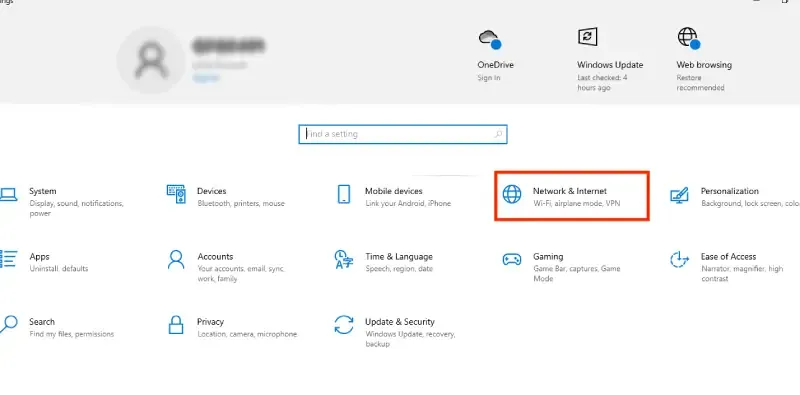
Task: Click the Web browsing globe icon
Action: click(x=688, y=38)
